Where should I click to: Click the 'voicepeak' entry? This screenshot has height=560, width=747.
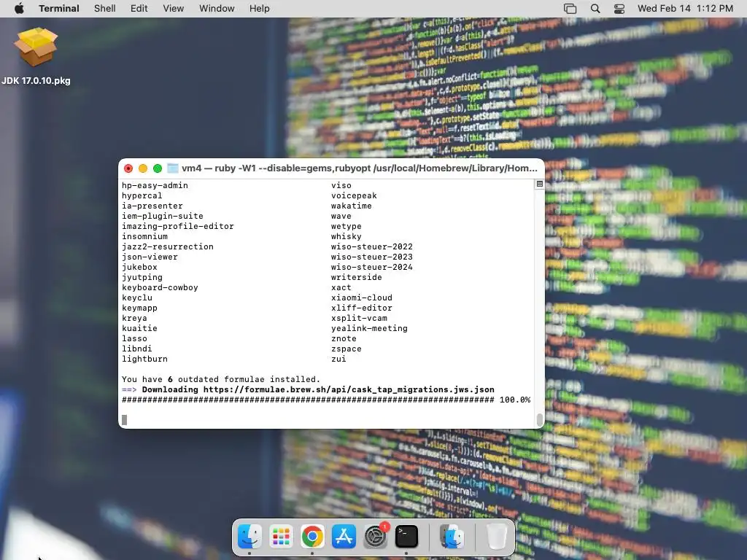354,195
